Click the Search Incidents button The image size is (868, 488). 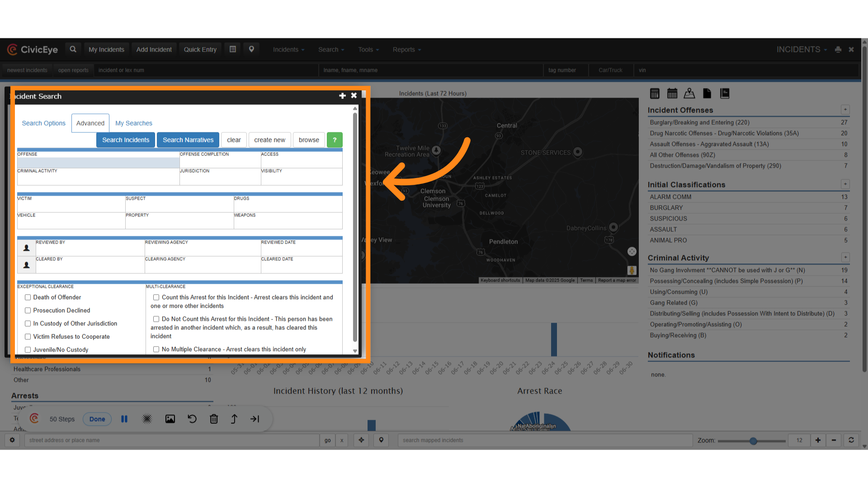pyautogui.click(x=126, y=140)
